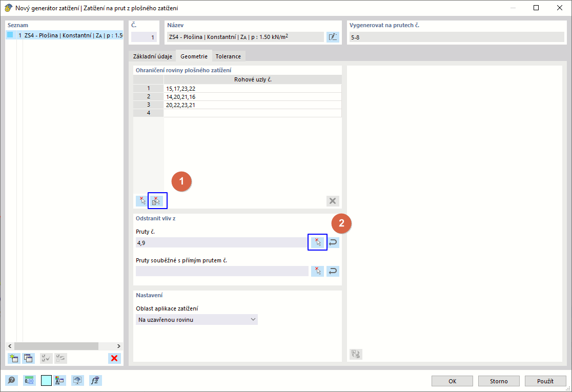
Task: Click view screen icon in bottom toolbar
Action: pos(77,380)
